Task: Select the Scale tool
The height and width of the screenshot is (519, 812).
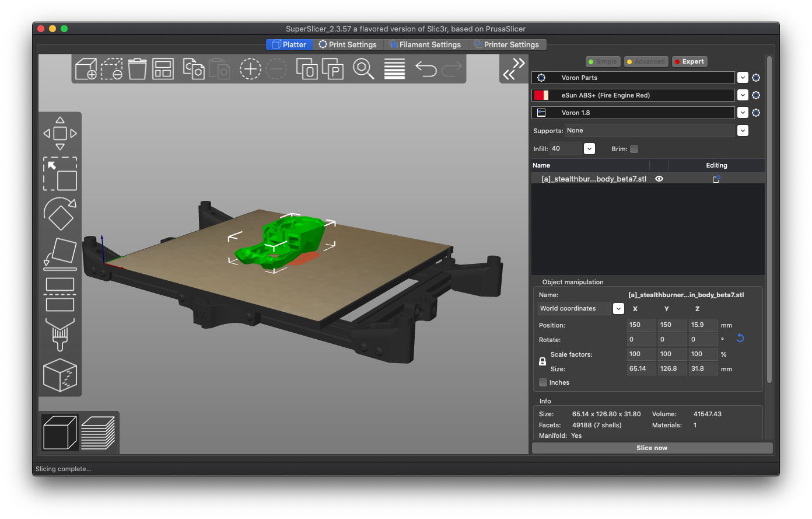Action: tap(60, 173)
